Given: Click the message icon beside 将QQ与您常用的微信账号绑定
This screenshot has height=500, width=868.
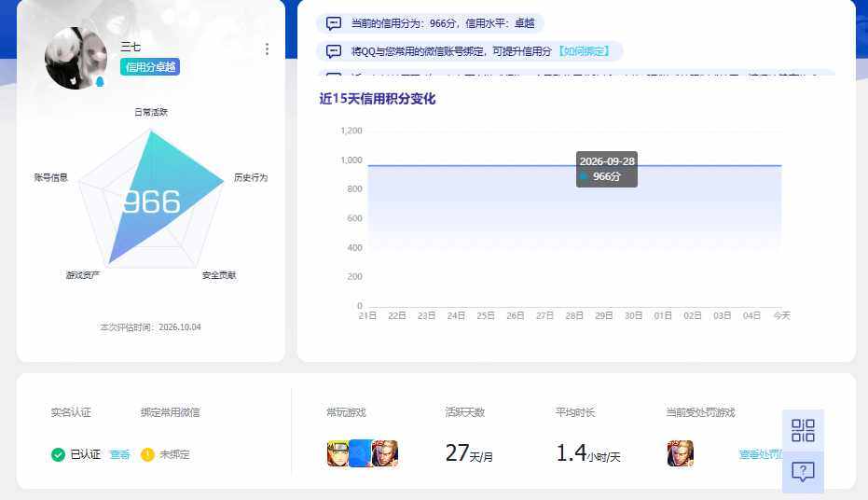Looking at the screenshot, I should 333,51.
